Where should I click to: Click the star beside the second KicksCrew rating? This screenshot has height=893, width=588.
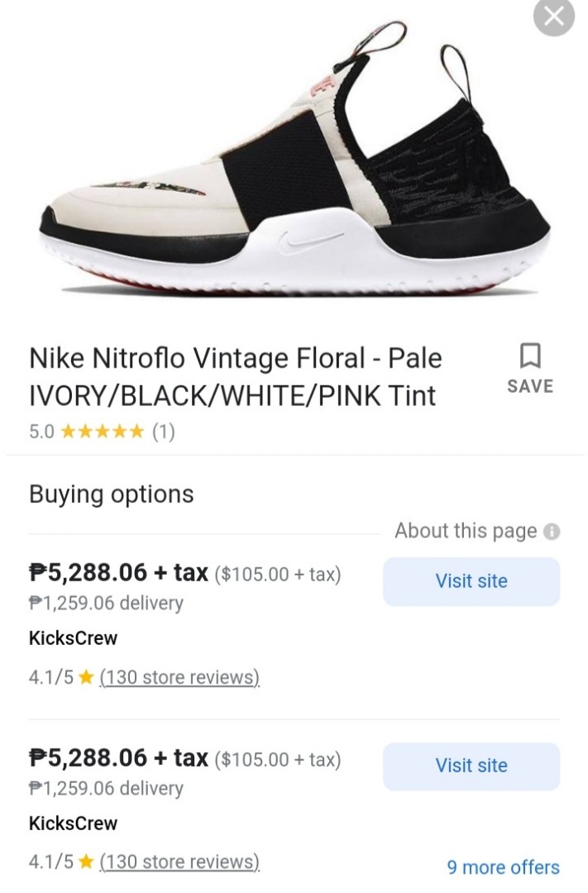[x=85, y=862]
